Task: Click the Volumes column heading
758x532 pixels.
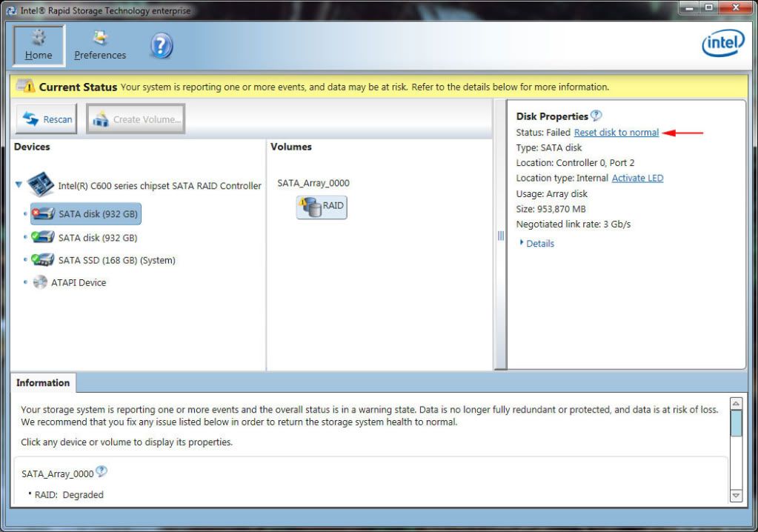Action: (291, 147)
